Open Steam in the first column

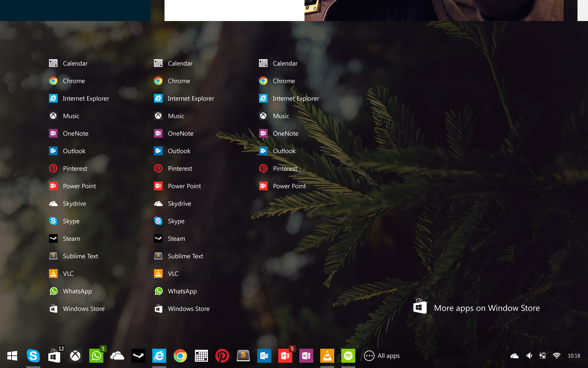coord(64,238)
